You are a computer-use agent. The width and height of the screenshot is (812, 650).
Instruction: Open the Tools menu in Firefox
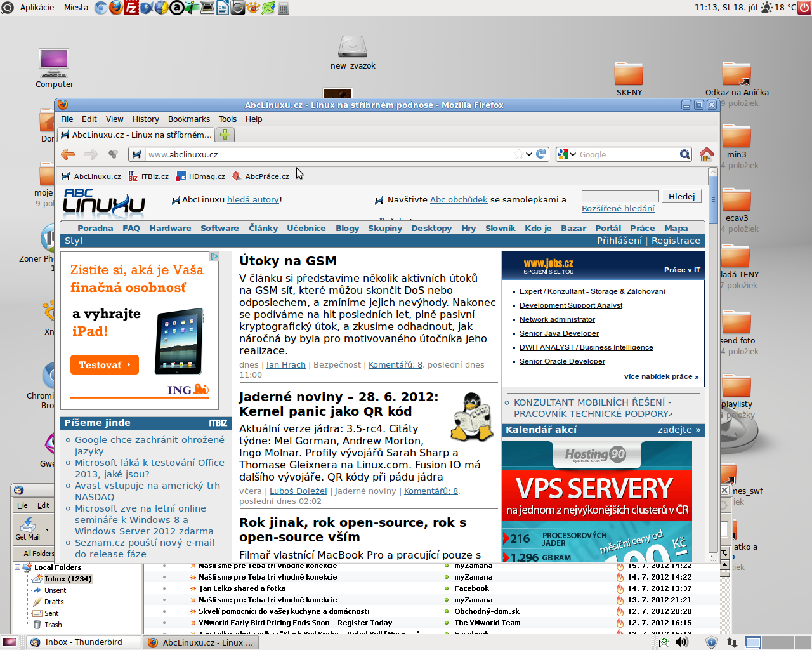pyautogui.click(x=227, y=119)
